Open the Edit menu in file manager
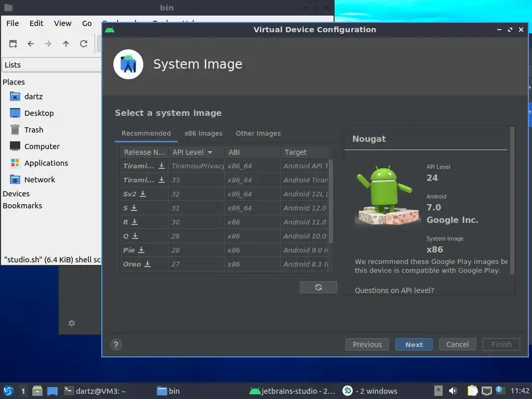532x399 pixels. 36,23
